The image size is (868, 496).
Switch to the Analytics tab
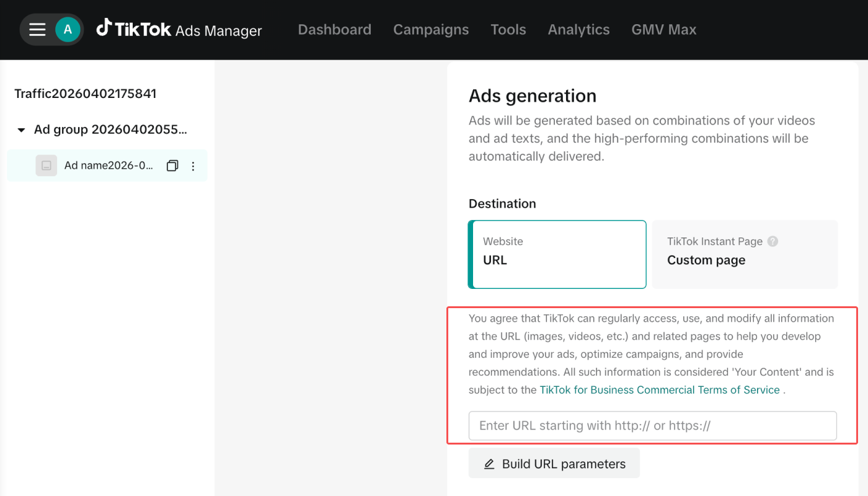click(578, 30)
